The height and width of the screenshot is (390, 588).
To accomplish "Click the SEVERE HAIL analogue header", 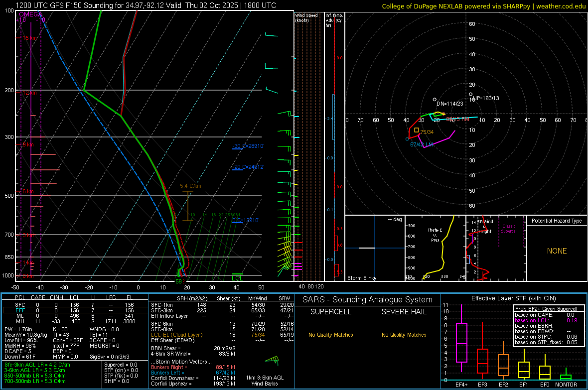I will click(404, 312).
